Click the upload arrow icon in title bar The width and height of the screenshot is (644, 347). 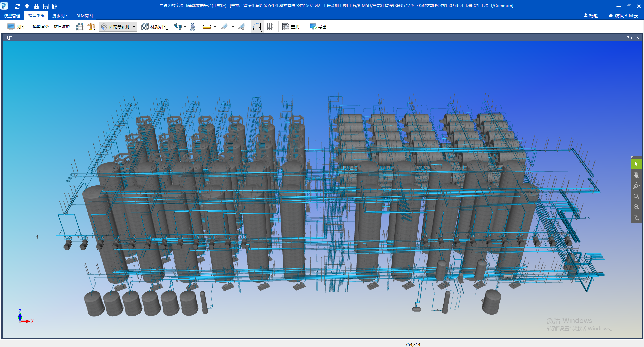tap(27, 6)
